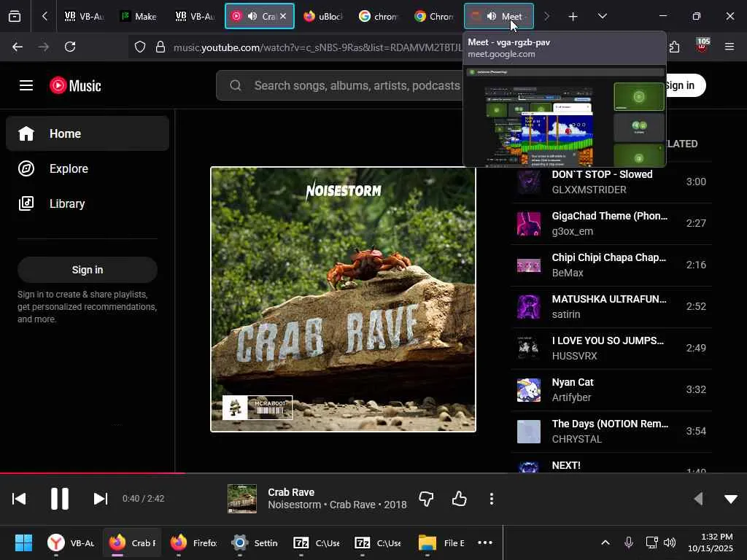This screenshot has width=747, height=560.
Task: Show hidden system tray icons chevron
Action: 605,542
